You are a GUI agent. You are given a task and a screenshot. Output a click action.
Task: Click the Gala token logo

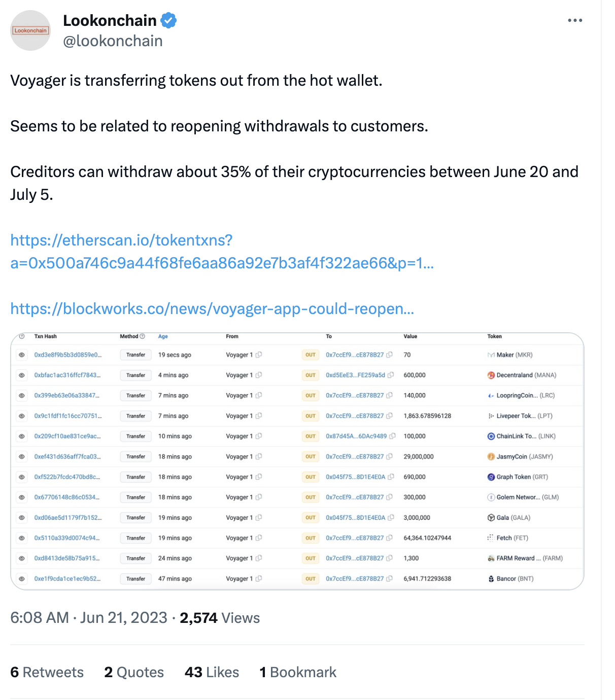(x=491, y=517)
